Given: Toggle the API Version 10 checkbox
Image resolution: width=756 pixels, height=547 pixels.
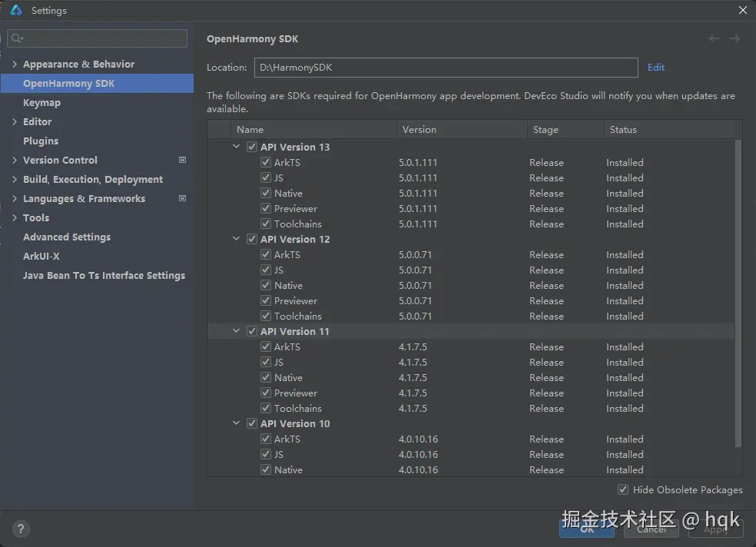Looking at the screenshot, I should [252, 423].
